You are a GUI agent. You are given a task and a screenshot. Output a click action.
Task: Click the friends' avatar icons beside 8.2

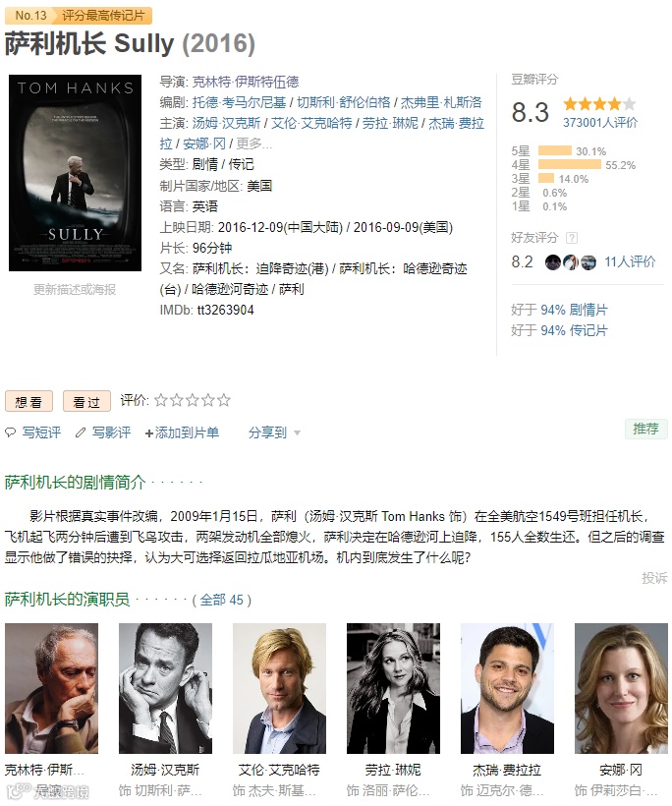coord(570,262)
